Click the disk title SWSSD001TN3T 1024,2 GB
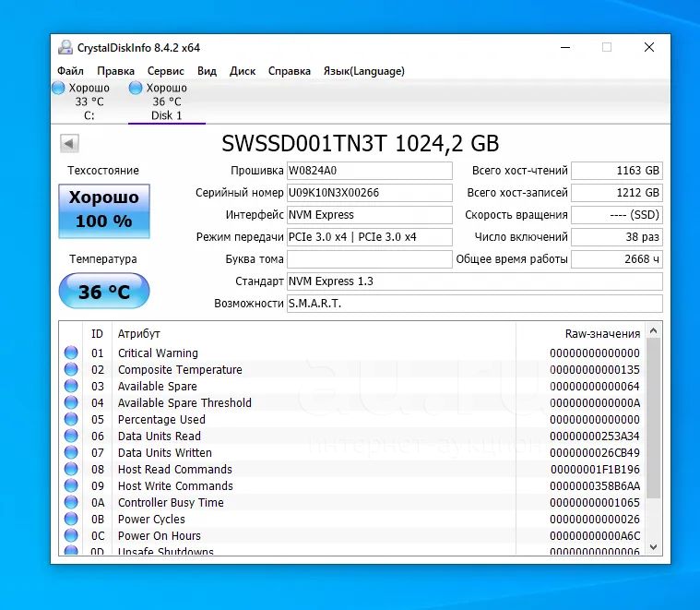The height and width of the screenshot is (610, 700). 360,143
